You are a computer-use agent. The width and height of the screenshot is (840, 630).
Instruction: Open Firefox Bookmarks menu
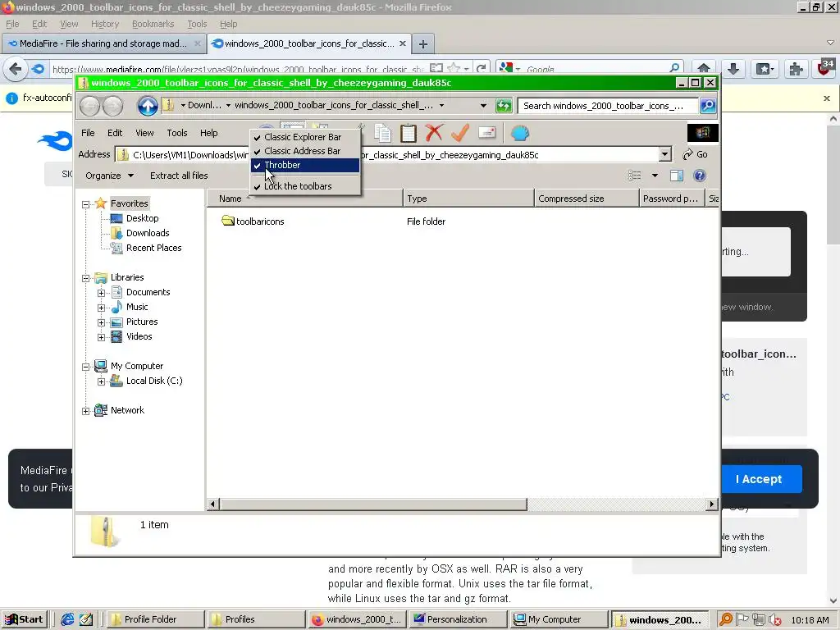click(x=153, y=24)
